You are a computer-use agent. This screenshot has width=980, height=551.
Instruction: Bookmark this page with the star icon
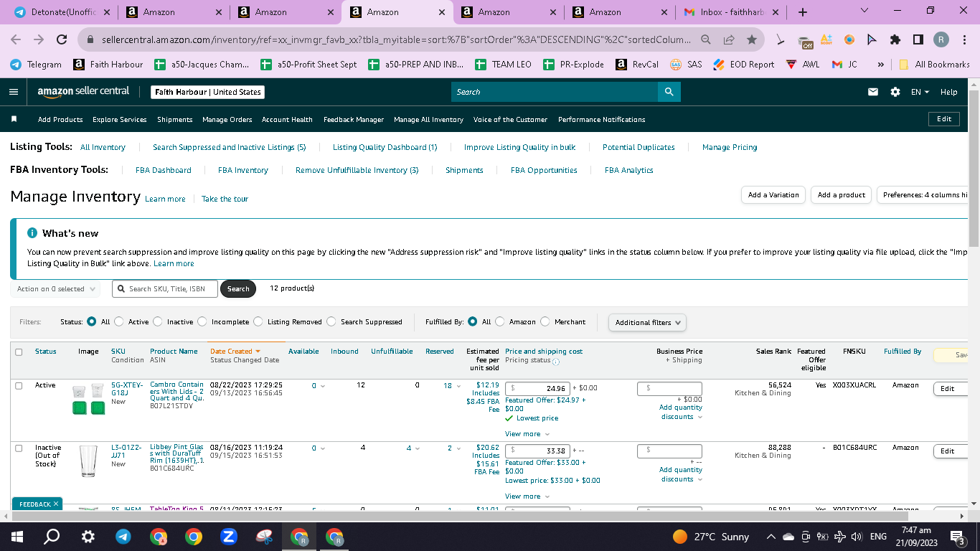751,40
